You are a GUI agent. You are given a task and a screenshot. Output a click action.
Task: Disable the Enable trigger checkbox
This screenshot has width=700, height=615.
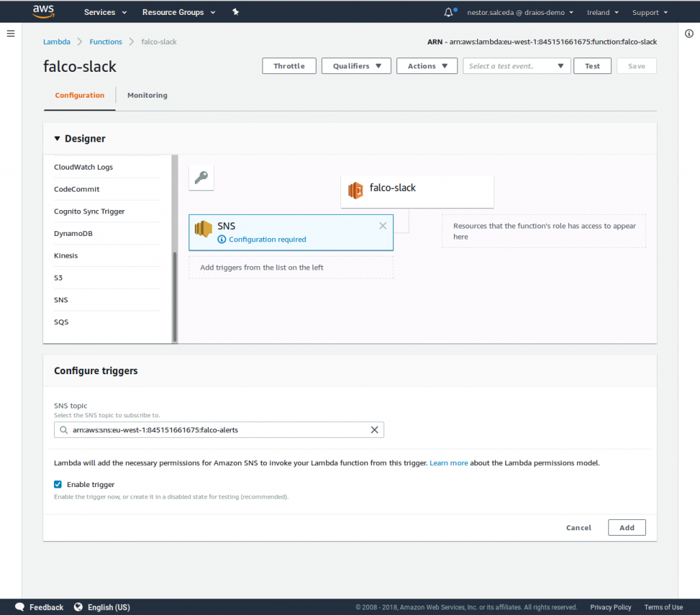[58, 484]
